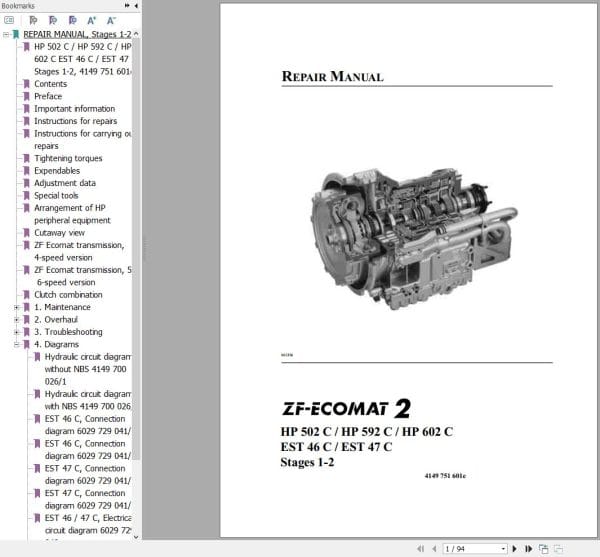Collapse the 4. Diagrams bookmark

(x=16, y=344)
